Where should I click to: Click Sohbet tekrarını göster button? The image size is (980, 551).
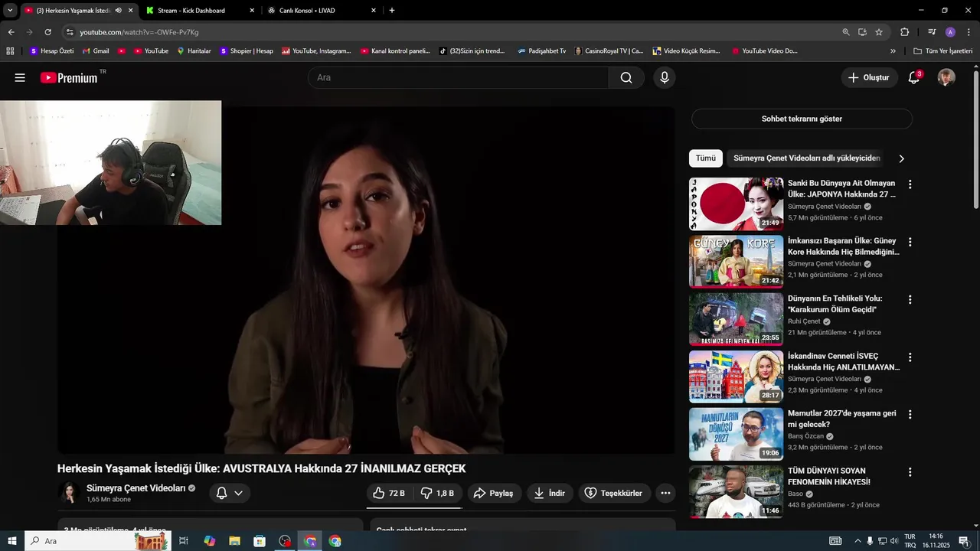click(x=802, y=119)
